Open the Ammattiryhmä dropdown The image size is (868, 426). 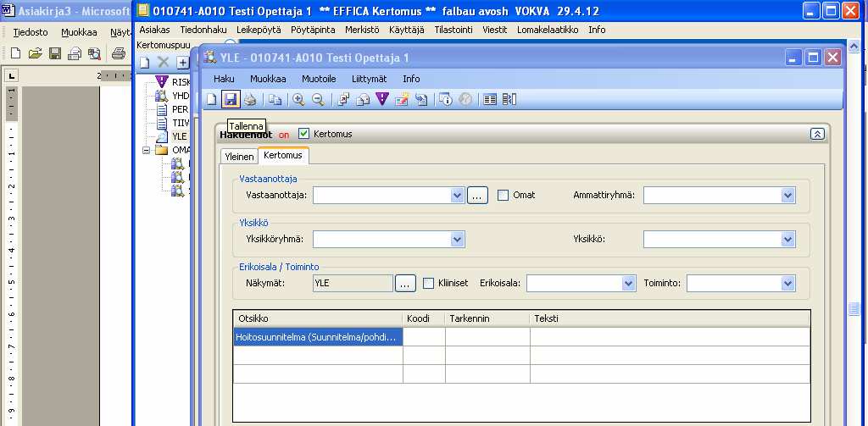tap(788, 196)
